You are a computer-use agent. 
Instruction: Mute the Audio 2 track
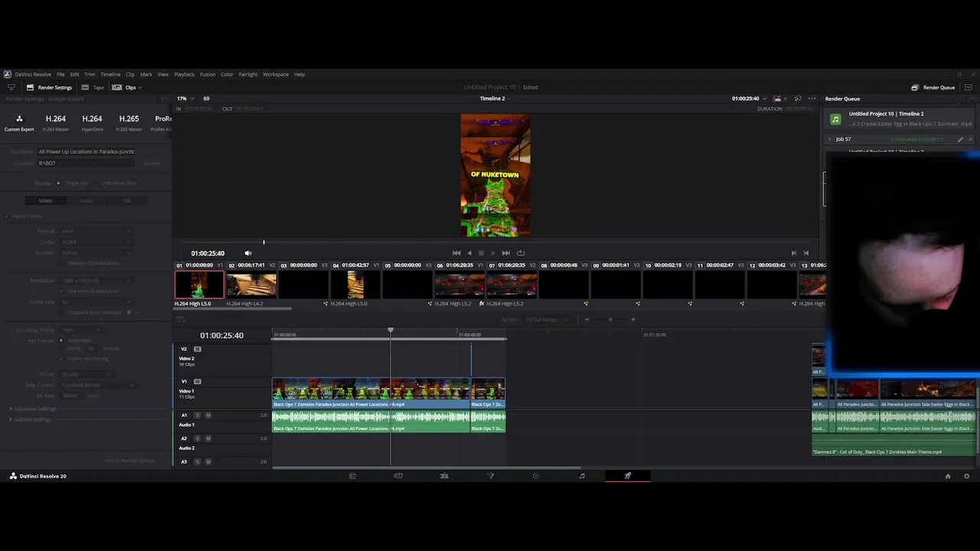pos(208,439)
